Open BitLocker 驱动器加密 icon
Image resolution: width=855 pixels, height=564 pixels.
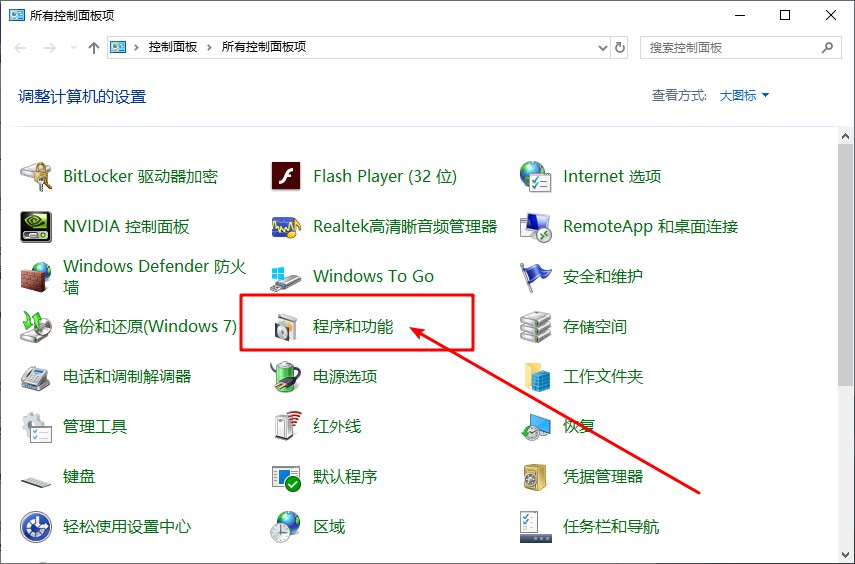(x=36, y=177)
